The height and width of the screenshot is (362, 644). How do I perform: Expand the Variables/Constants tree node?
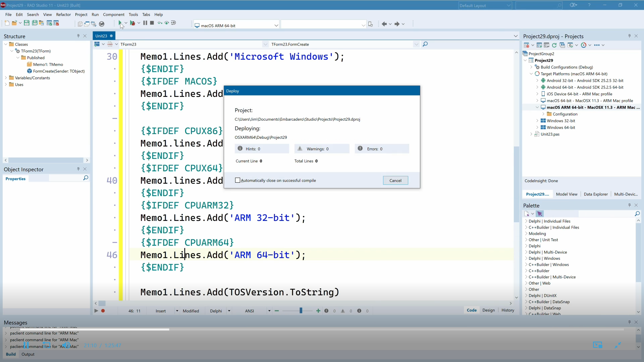click(6, 78)
